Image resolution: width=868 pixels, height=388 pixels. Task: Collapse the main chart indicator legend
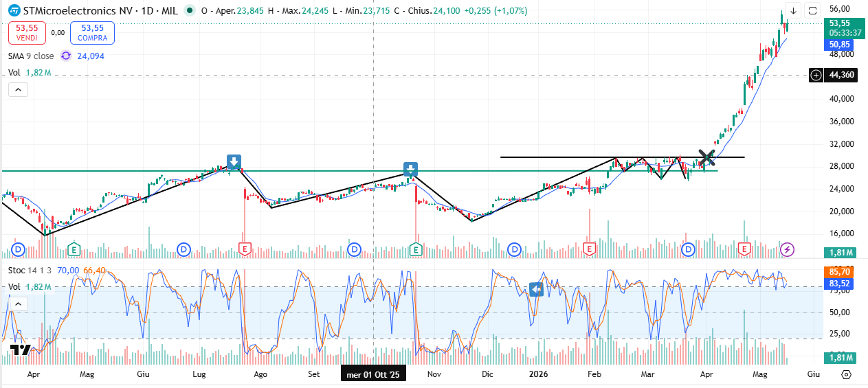pyautogui.click(x=18, y=89)
